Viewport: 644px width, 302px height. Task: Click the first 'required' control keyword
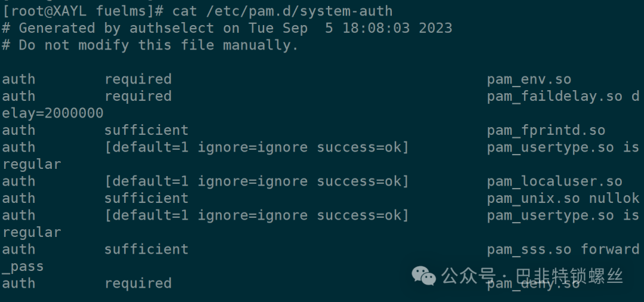pos(138,79)
